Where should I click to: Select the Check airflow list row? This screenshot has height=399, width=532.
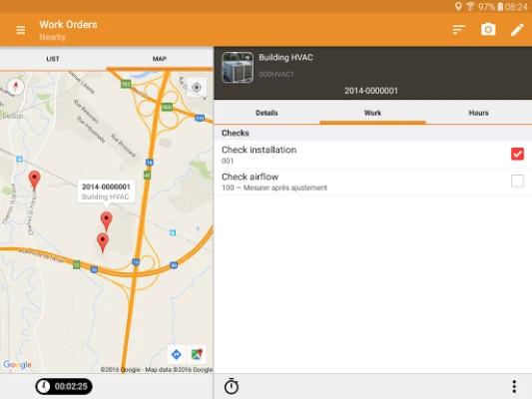pyautogui.click(x=373, y=182)
